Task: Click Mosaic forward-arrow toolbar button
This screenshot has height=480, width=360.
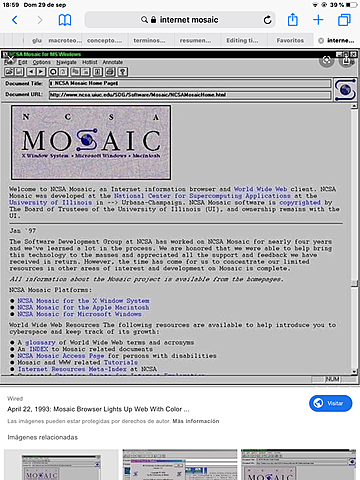Action: pyautogui.click(x=41, y=72)
